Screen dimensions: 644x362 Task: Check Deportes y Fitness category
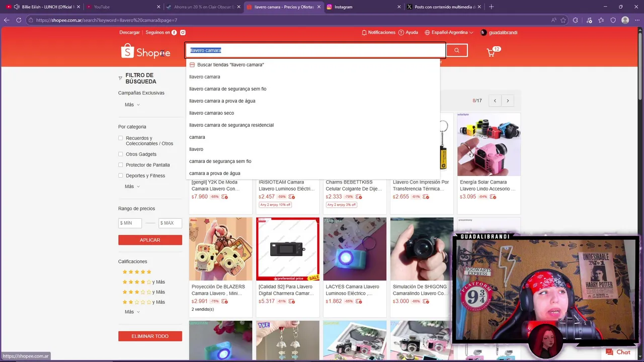pos(121,175)
